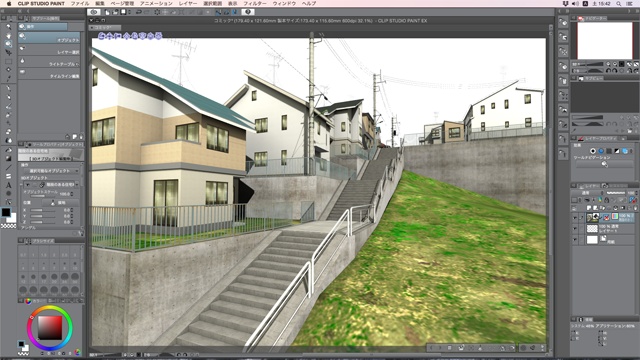Image resolution: width=640 pixels, height=360 pixels.
Task: Select the Eraser tool
Action: pos(8,132)
